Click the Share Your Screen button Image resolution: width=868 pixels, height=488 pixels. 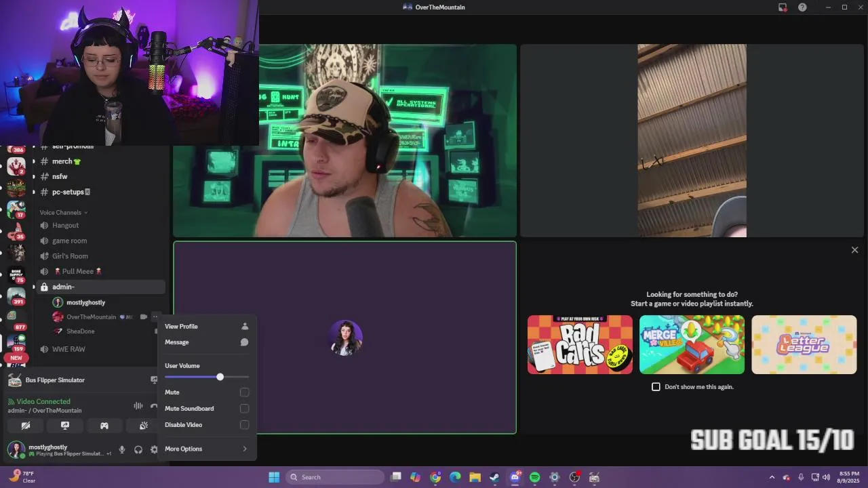(x=65, y=426)
